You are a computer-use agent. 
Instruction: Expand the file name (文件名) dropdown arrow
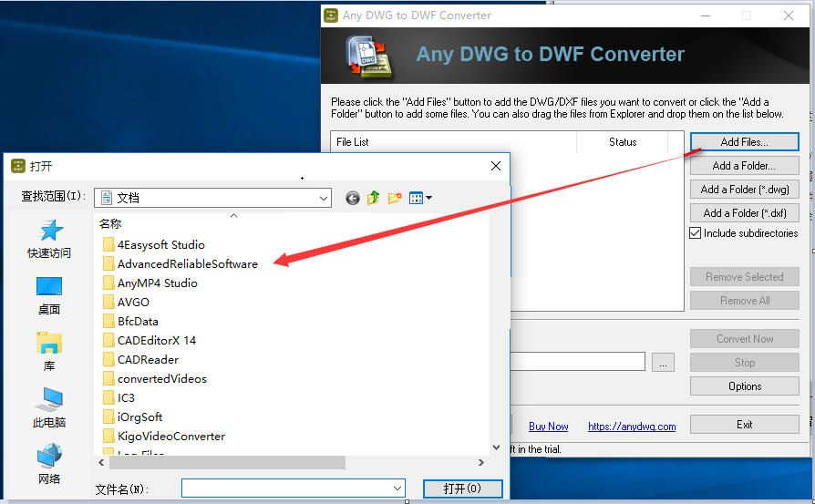pyautogui.click(x=397, y=489)
